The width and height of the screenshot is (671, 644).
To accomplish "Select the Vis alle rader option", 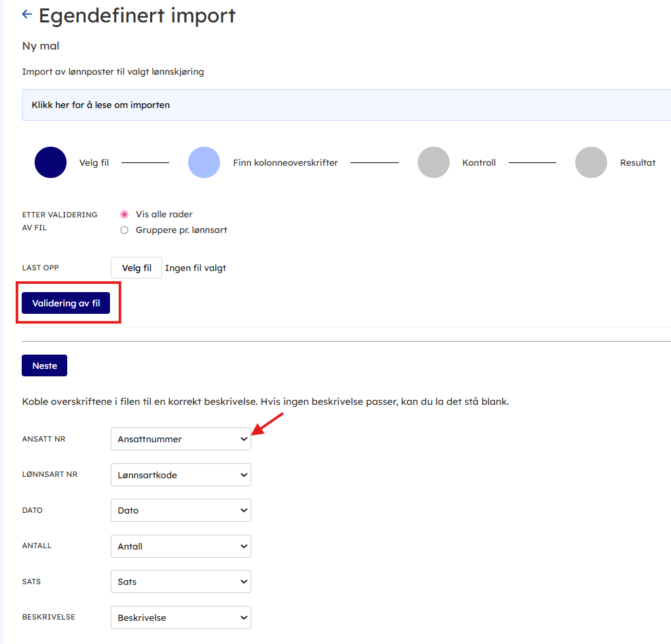I will pos(124,215).
